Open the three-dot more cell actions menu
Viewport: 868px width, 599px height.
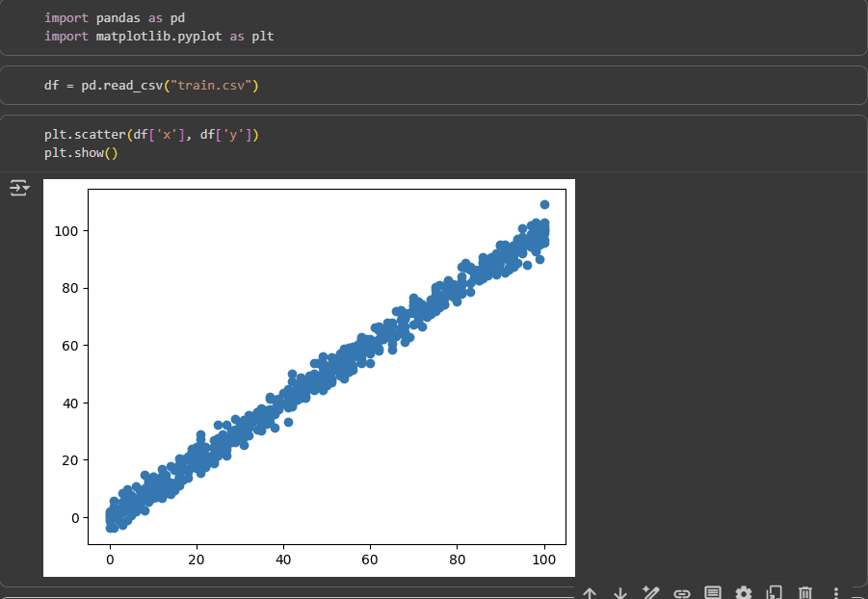click(836, 593)
